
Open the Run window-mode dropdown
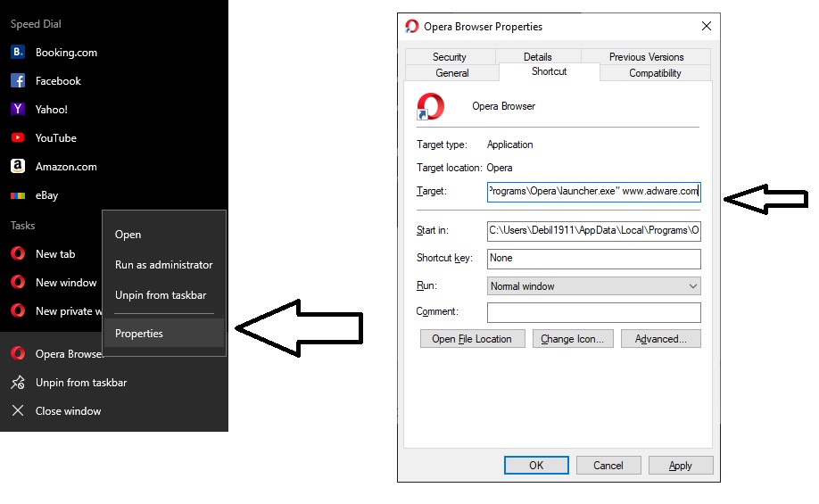click(x=594, y=286)
